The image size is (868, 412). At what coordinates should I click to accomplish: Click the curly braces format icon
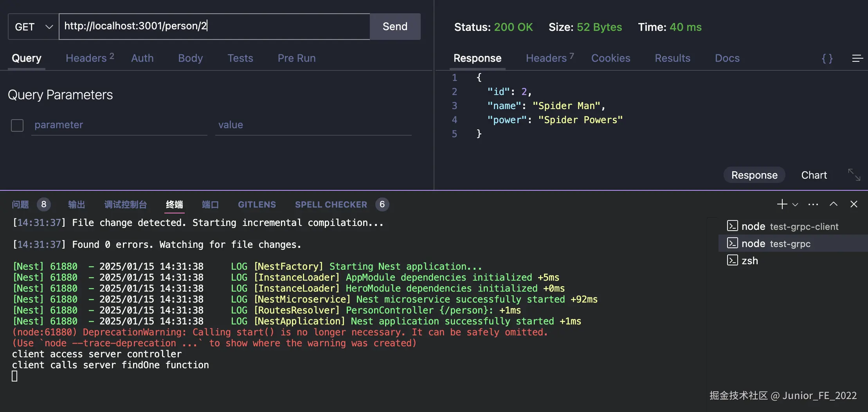coord(827,59)
